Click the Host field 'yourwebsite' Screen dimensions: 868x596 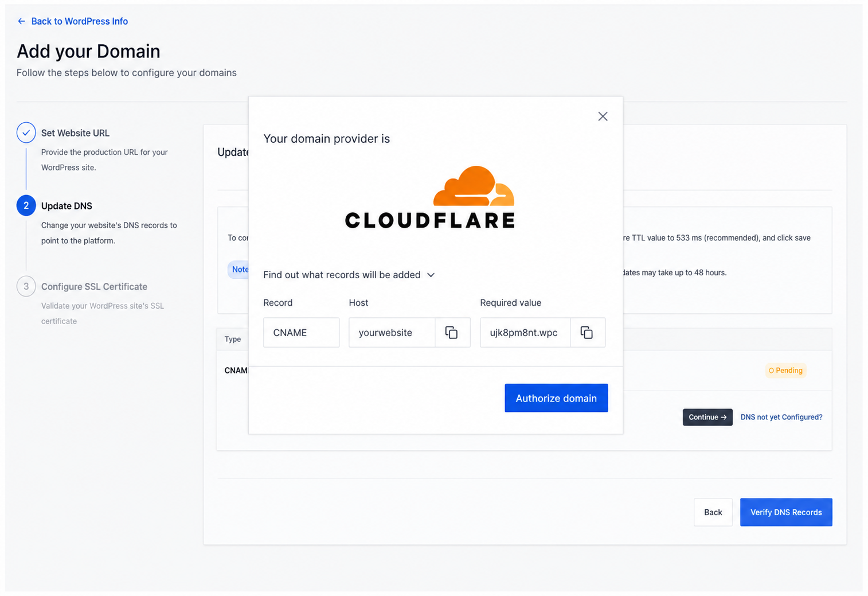[x=392, y=333]
